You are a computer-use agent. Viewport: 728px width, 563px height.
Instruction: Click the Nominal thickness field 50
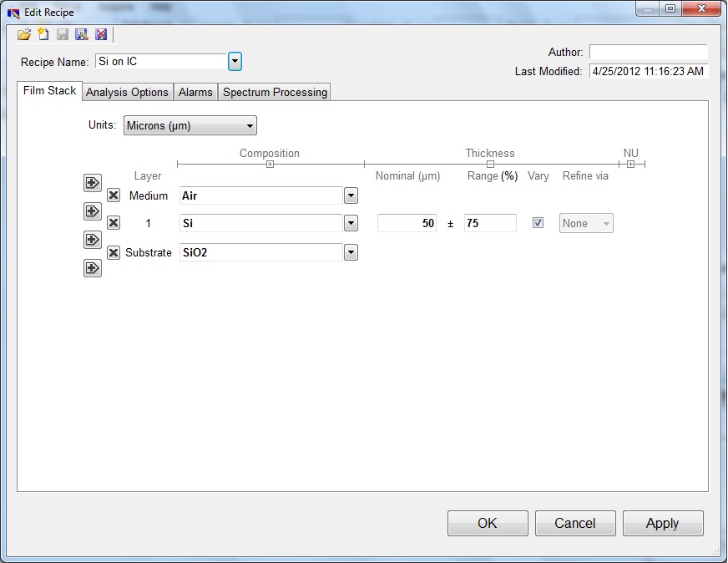[x=407, y=223]
